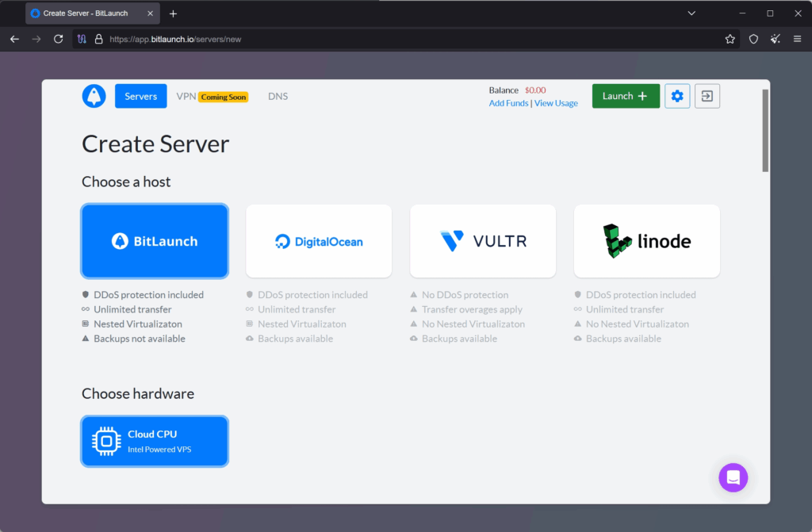
Task: Open the browser hamburger menu
Action: [798, 40]
